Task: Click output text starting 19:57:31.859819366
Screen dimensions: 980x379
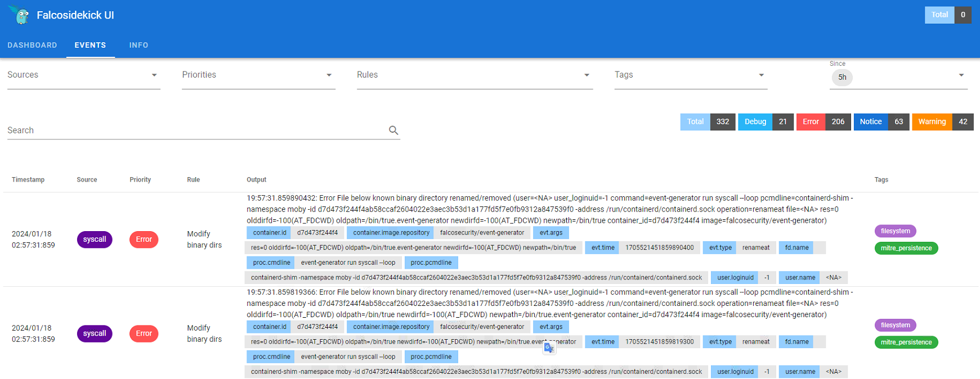Action: 550,303
